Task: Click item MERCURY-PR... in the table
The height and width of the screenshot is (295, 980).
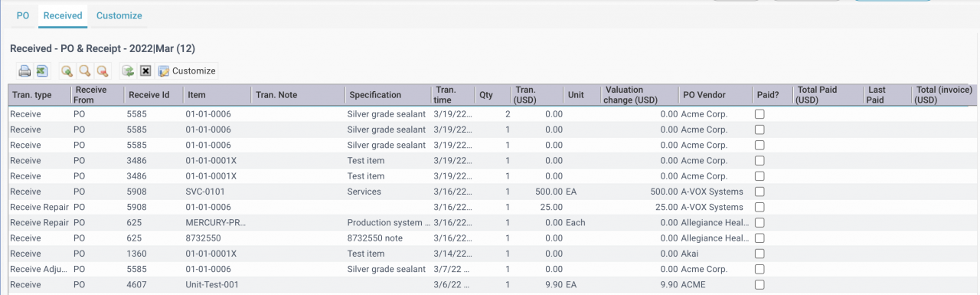Action: click(216, 223)
